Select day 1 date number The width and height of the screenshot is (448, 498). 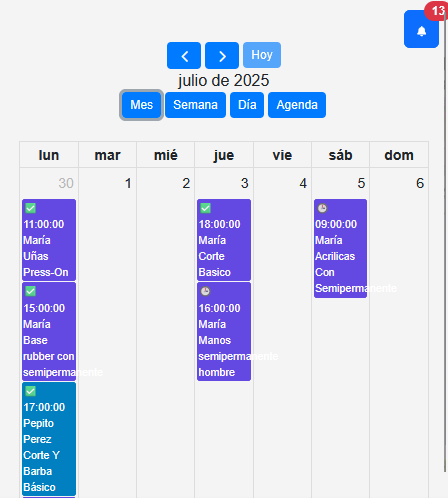[x=128, y=183]
